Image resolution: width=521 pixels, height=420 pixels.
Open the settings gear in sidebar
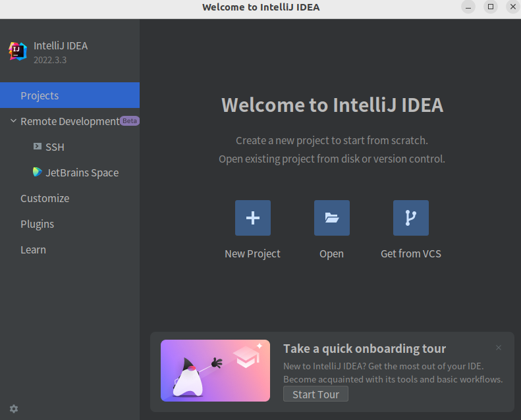tap(14, 409)
